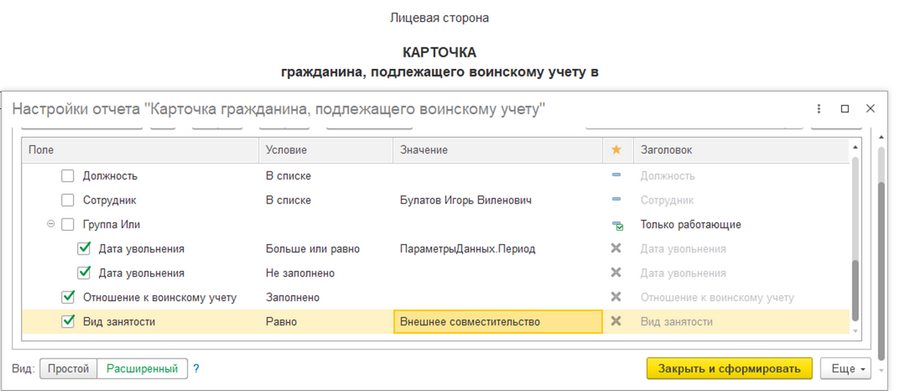
Task: Close the report settings window
Action: click(870, 109)
